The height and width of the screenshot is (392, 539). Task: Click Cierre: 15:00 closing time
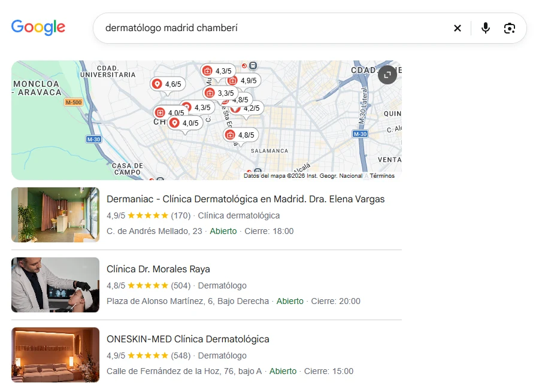pyautogui.click(x=329, y=372)
